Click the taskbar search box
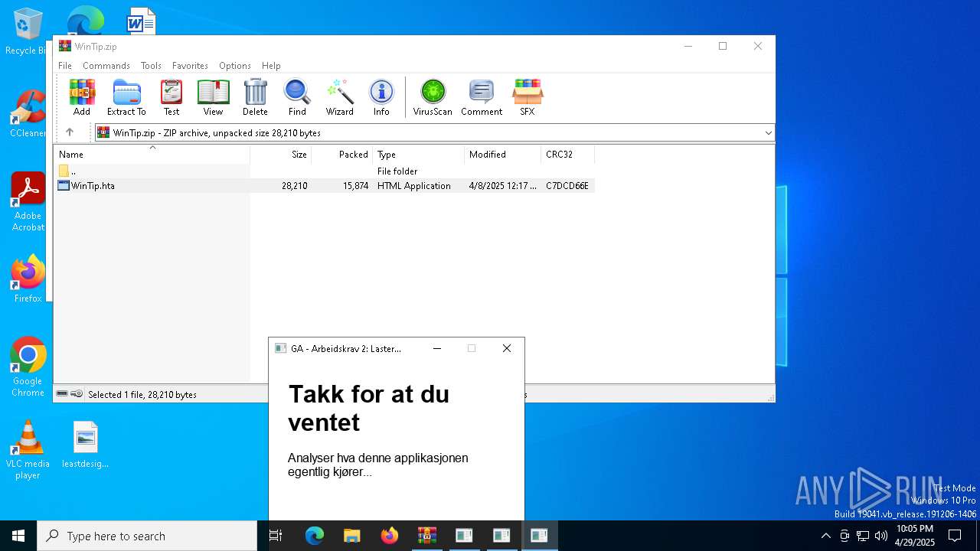Viewport: 980px width, 551px height. [147, 536]
